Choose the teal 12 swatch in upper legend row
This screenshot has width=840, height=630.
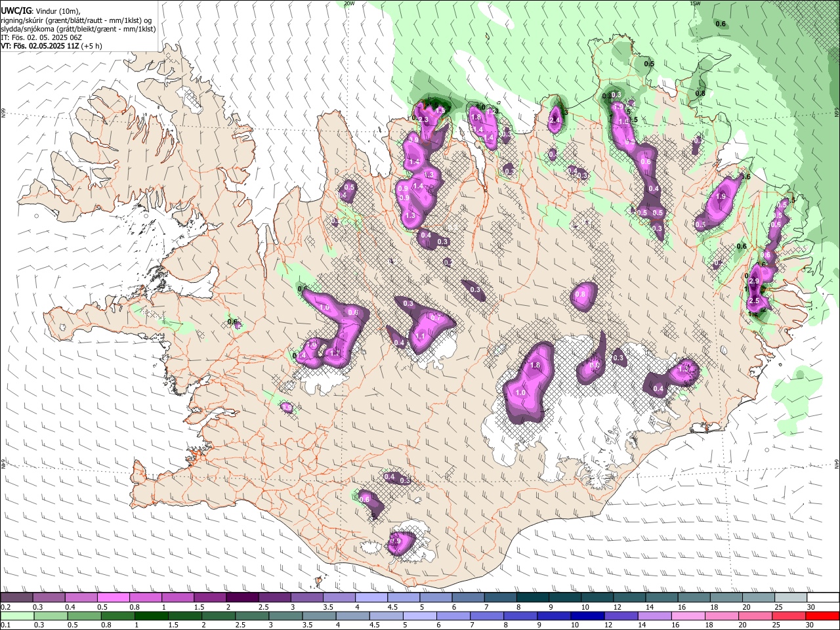[629, 598]
